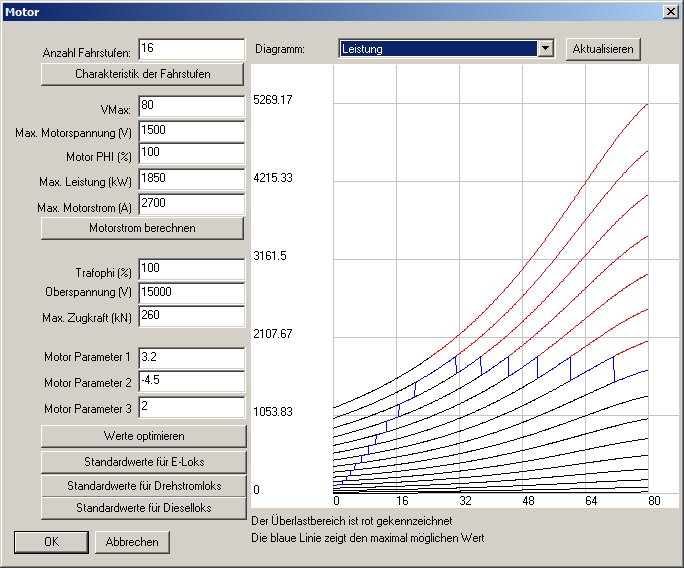Click the 5269.17 axis label
The width and height of the screenshot is (684, 568).
click(273, 100)
